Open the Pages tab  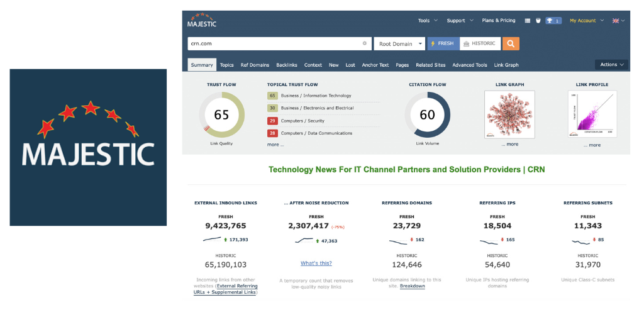coord(402,65)
